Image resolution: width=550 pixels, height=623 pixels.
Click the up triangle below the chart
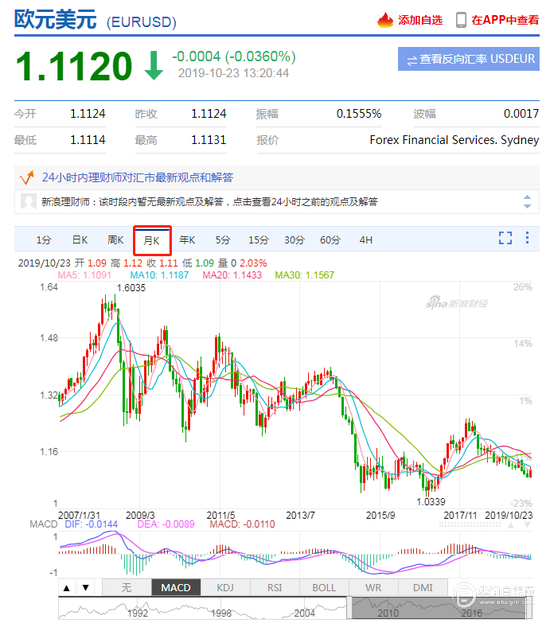[67, 588]
